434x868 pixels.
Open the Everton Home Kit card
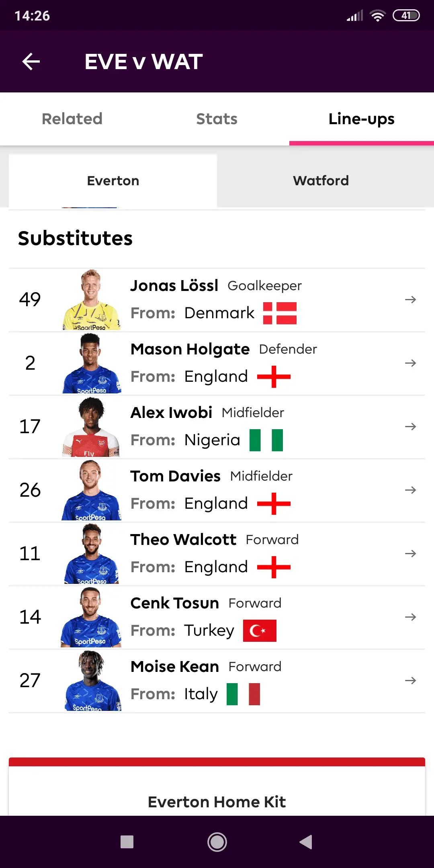pyautogui.click(x=217, y=802)
